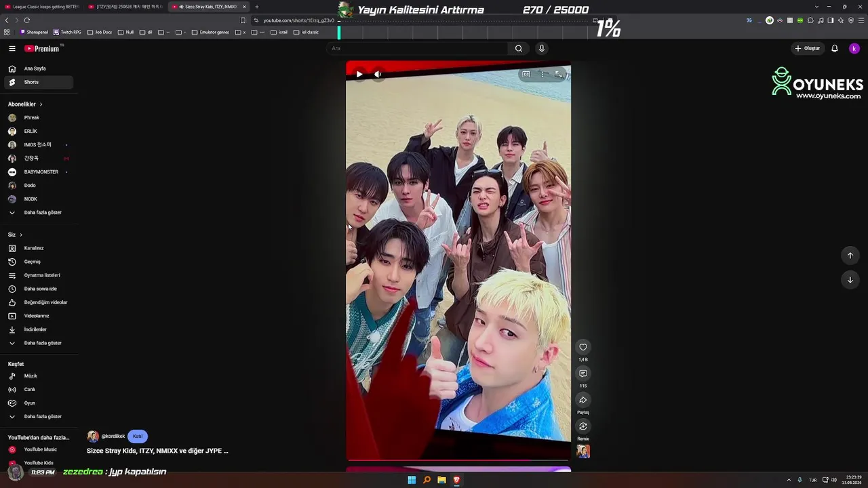Open Oynatma listeleri playlists
Image resolution: width=868 pixels, height=488 pixels.
(38, 275)
